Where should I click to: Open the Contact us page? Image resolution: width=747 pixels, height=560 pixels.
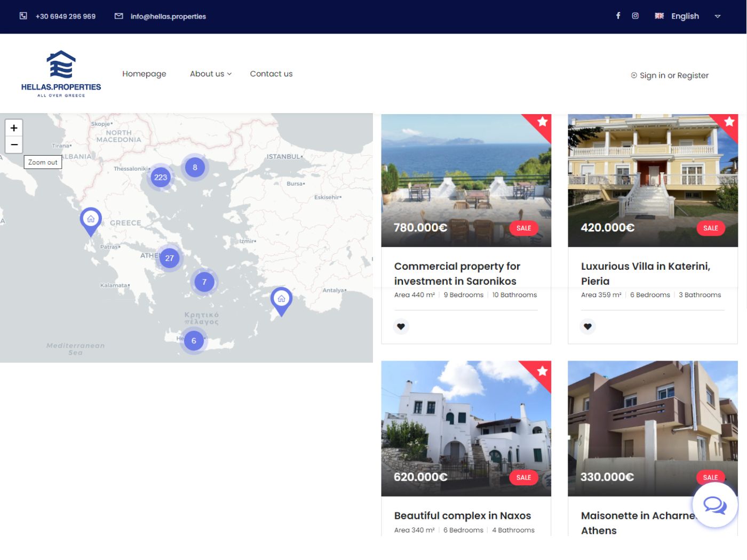point(271,74)
